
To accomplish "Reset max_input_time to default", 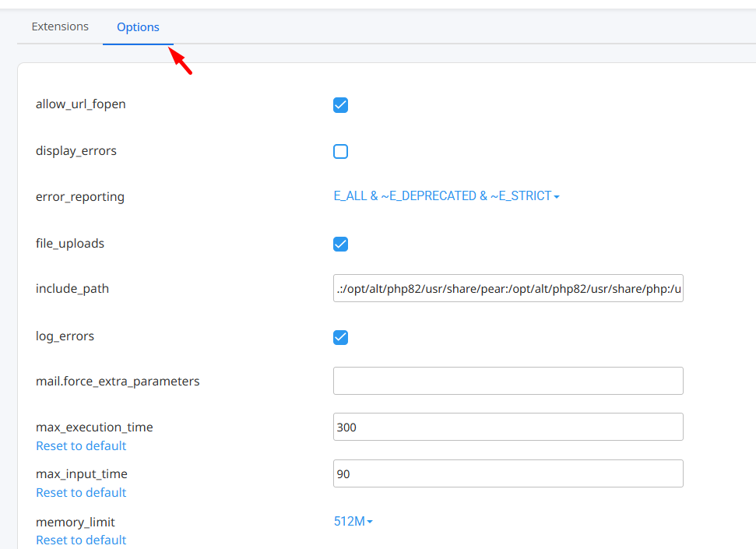I will click(x=81, y=493).
